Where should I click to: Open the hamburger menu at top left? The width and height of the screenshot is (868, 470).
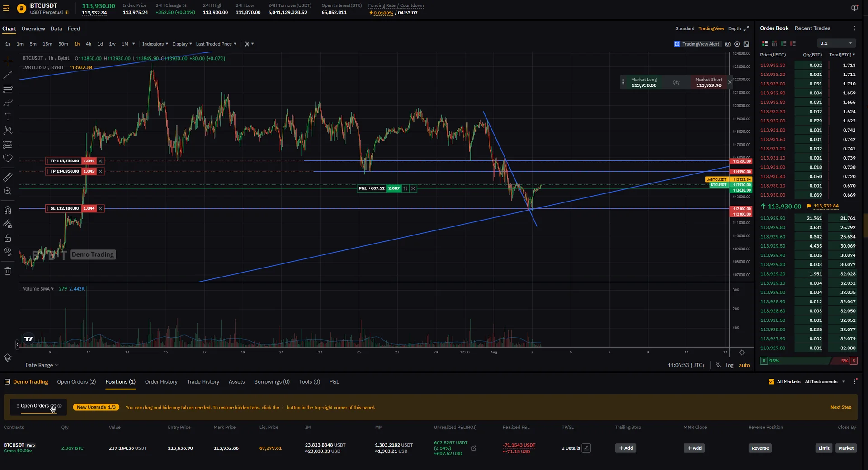(6, 8)
